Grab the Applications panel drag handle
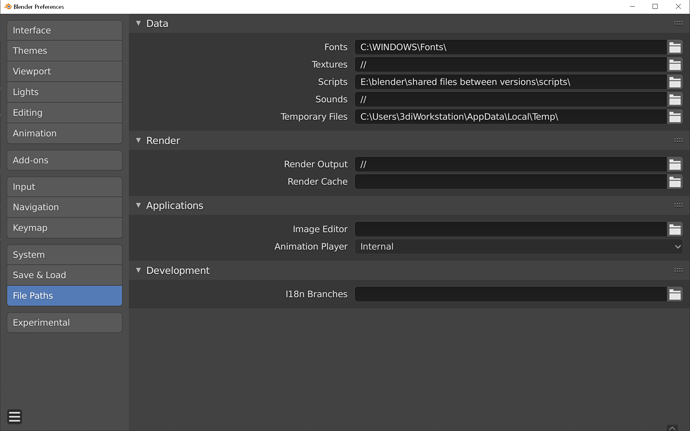Image resolution: width=690 pixels, height=431 pixels. tap(678, 205)
